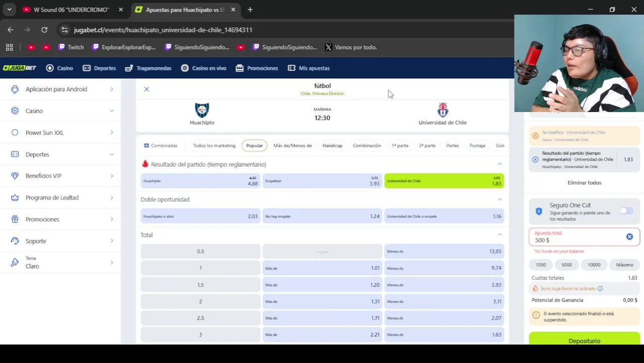Set stake to 1000 quick amount

541,265
